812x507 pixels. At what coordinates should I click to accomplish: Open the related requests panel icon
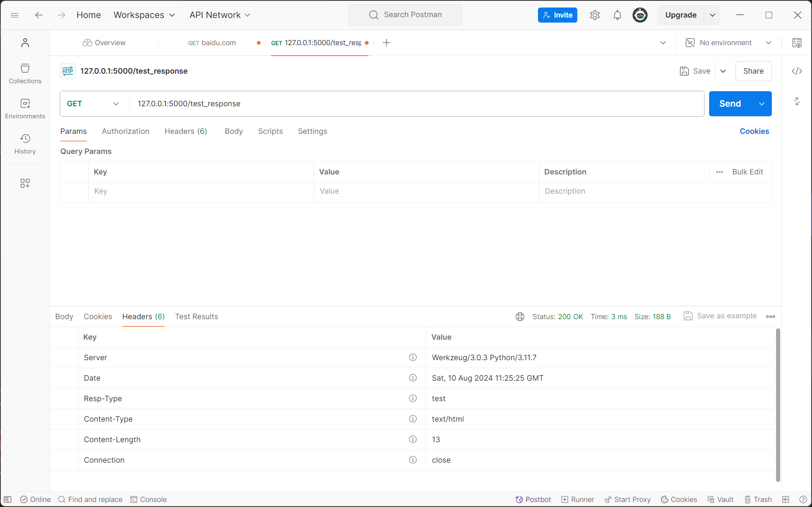(x=797, y=101)
